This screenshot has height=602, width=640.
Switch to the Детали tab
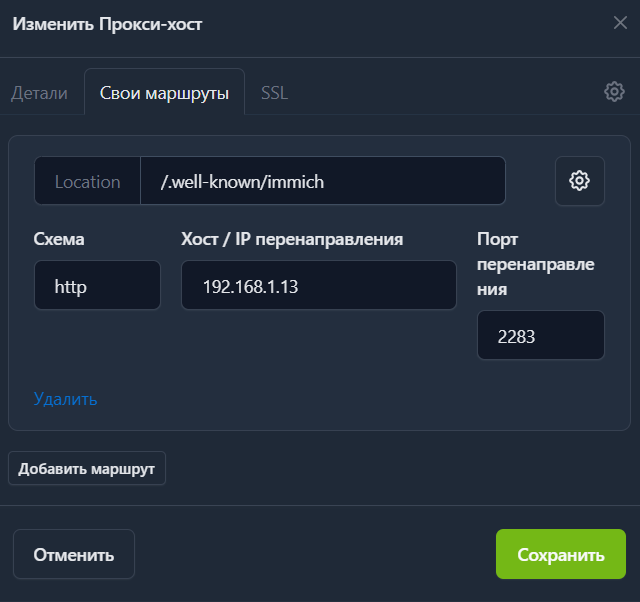coord(40,93)
